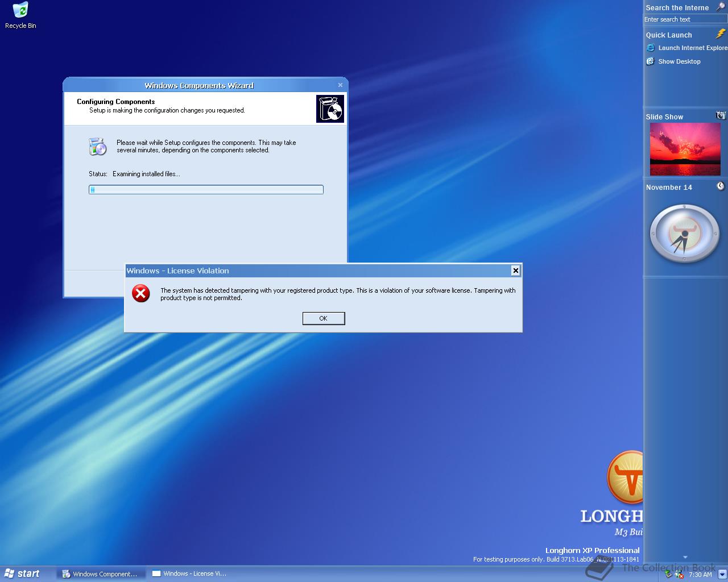Click the small clock icon beside November 14
Image resolution: width=728 pixels, height=582 pixels.
721,186
